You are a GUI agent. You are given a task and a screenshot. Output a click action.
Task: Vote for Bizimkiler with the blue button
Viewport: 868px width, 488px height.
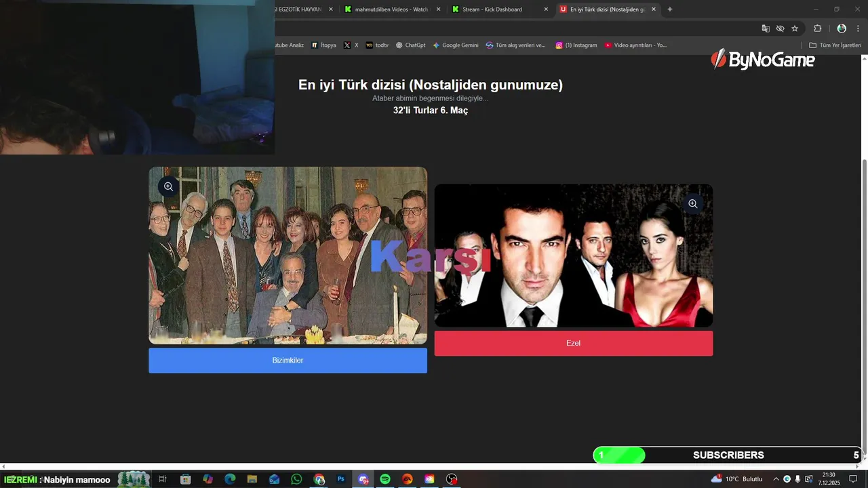coord(288,361)
